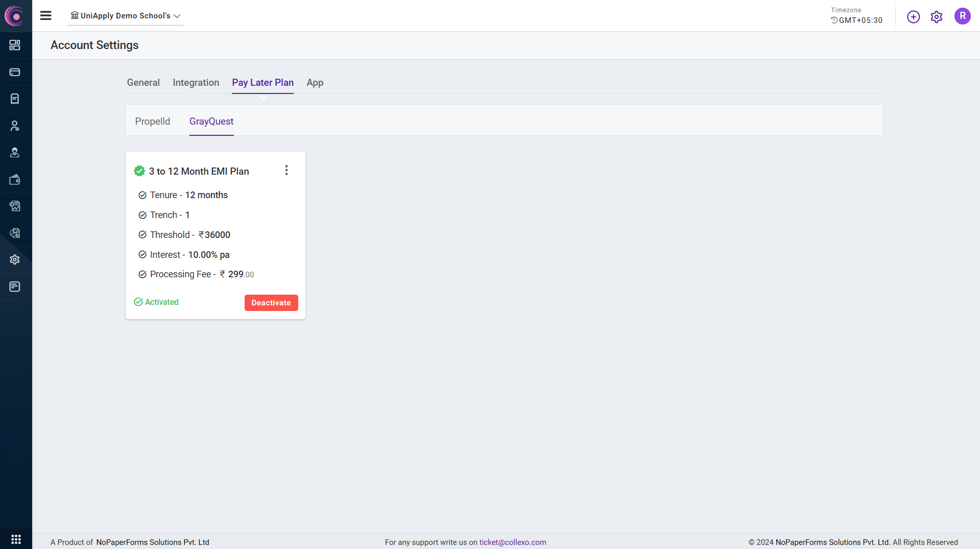Expand the UniApply Demo School's dropdown
Viewport: 980px width, 549px height.
point(126,16)
